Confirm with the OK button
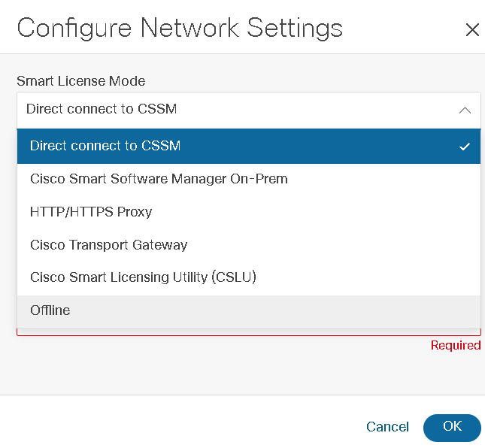This screenshot has height=448, width=485. pyautogui.click(x=452, y=428)
